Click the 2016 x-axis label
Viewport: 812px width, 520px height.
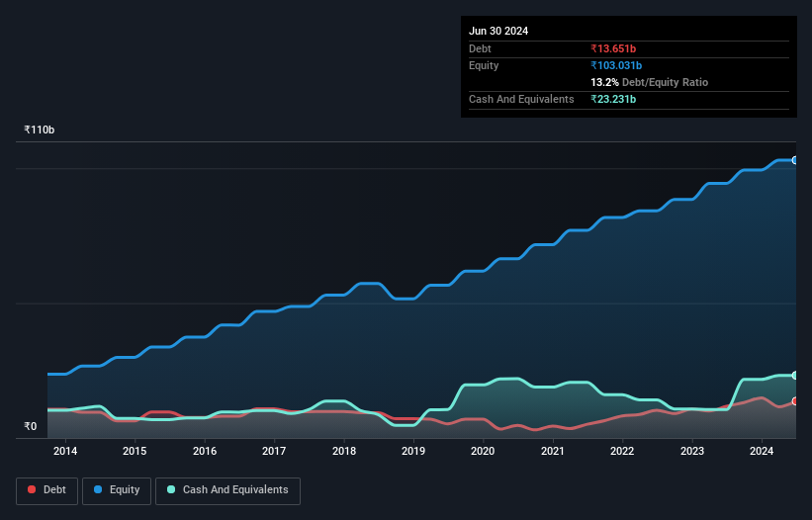(205, 451)
